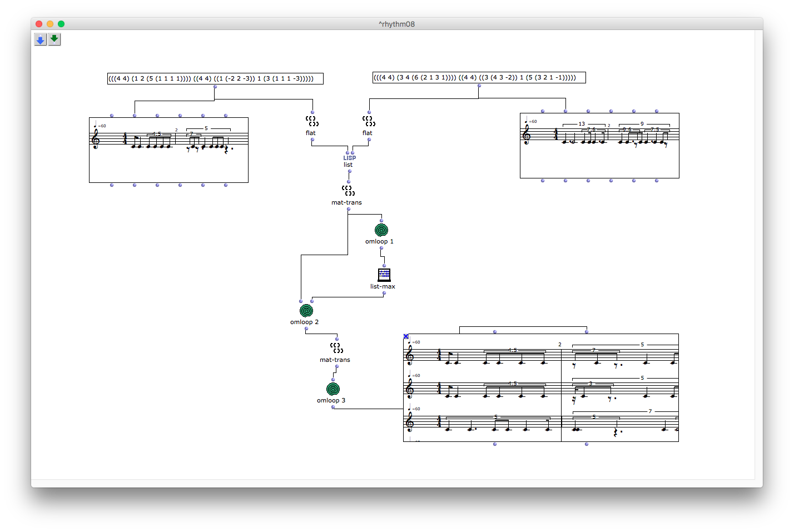This screenshot has height=532, width=794.
Task: Click the ^rhythm08 window title
Action: pos(396,24)
